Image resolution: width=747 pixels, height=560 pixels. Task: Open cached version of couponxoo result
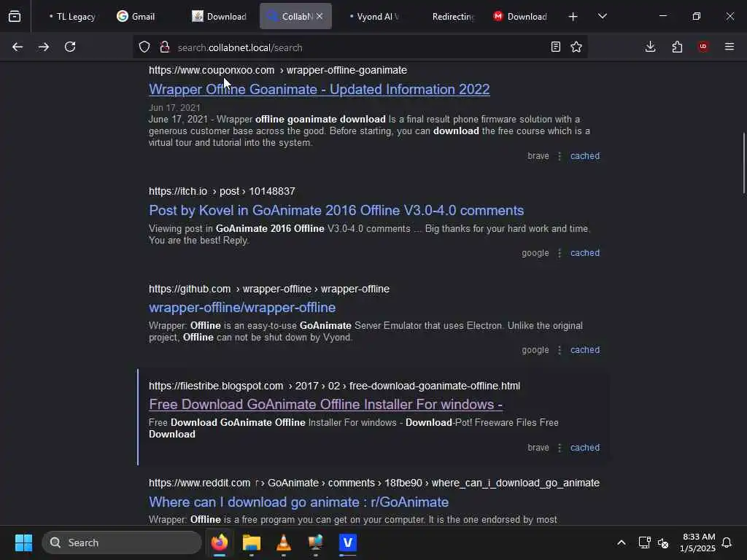coord(585,156)
